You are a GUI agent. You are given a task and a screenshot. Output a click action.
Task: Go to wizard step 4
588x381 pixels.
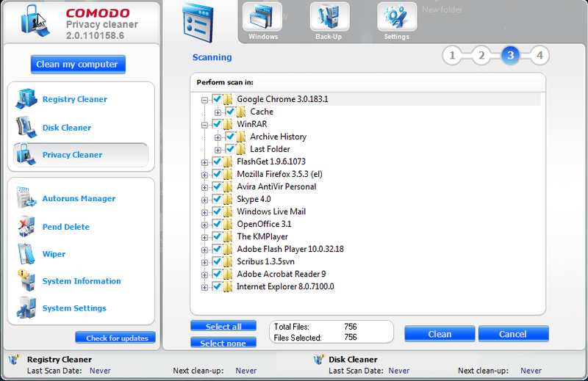coord(539,56)
